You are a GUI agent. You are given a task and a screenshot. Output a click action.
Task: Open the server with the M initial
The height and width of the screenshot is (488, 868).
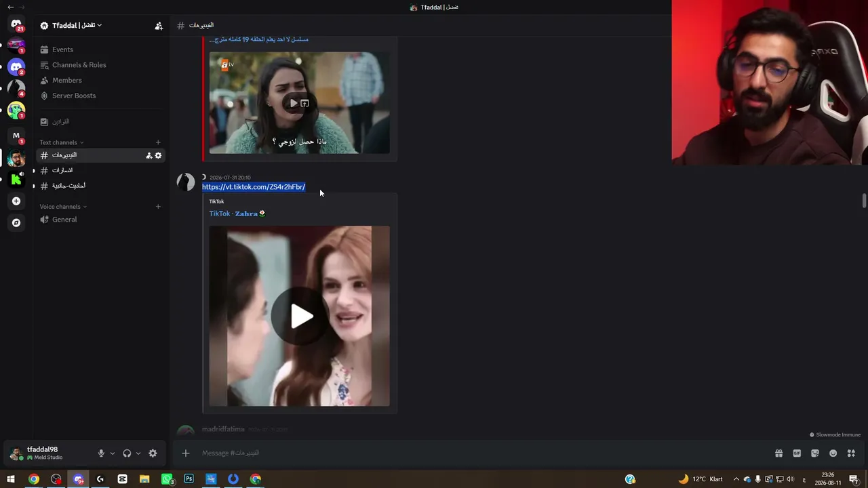point(16,136)
